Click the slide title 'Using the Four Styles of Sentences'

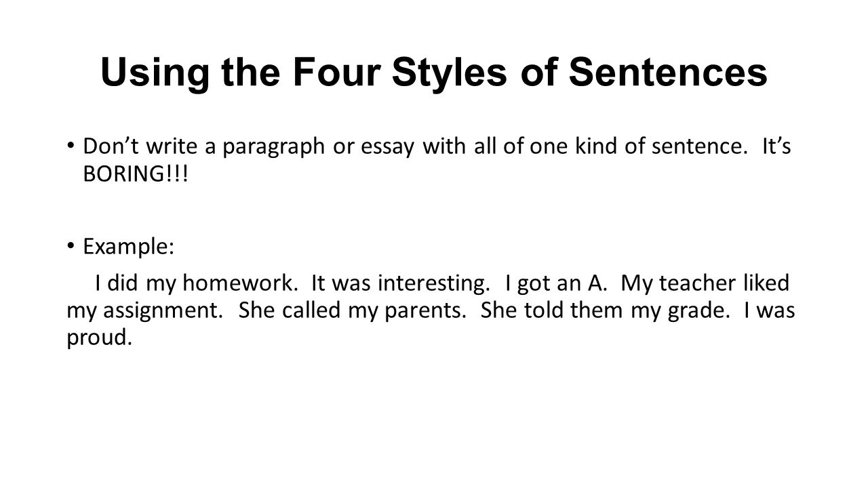(434, 73)
